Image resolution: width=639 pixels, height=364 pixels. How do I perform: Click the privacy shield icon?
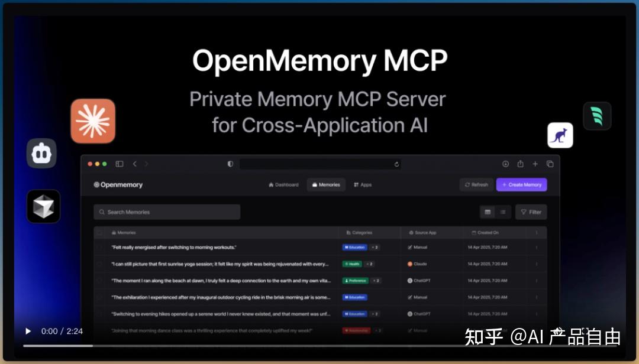coord(230,164)
